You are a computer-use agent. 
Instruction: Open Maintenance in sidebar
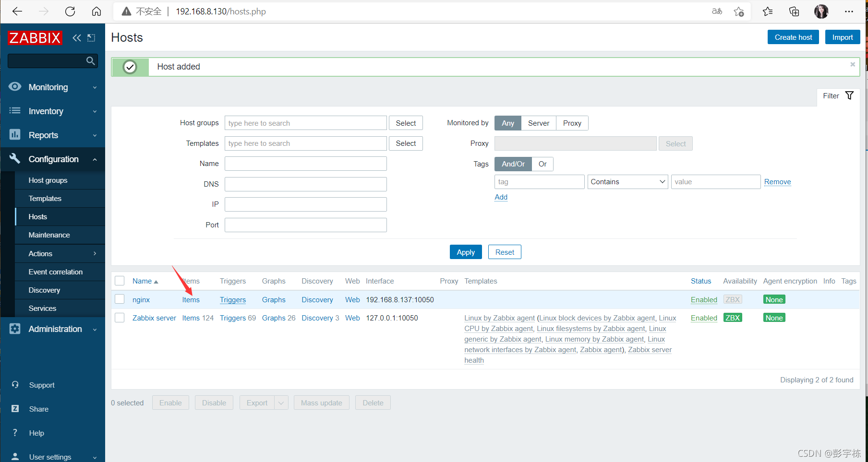coord(49,235)
